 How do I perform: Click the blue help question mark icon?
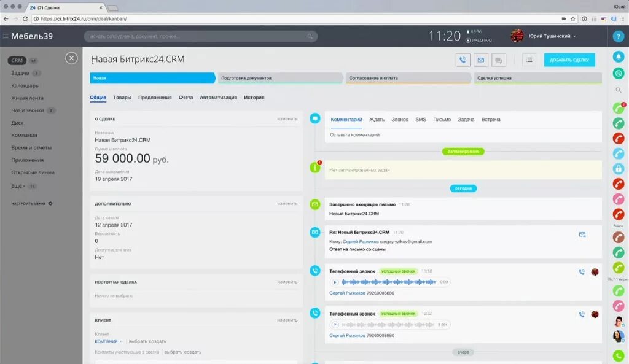618,36
